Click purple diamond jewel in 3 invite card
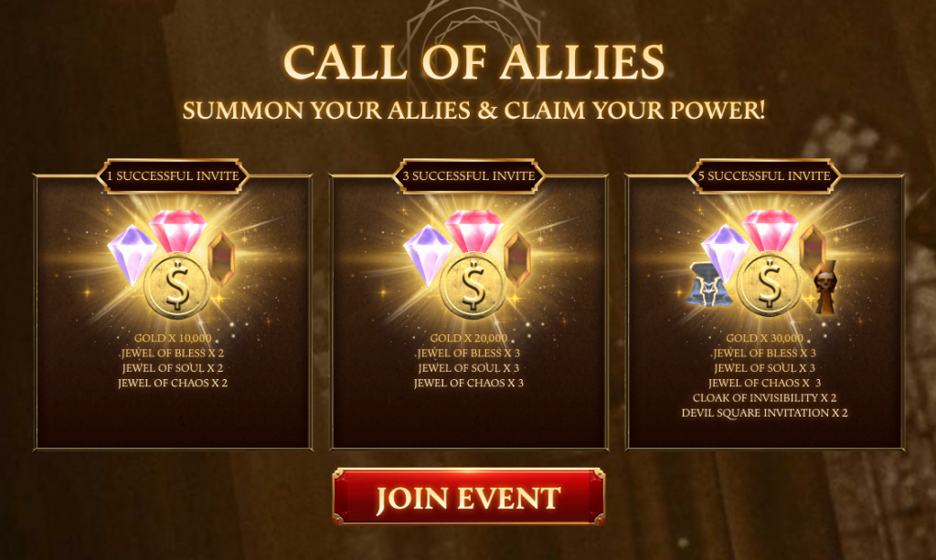Image resolution: width=936 pixels, height=560 pixels. (428, 253)
